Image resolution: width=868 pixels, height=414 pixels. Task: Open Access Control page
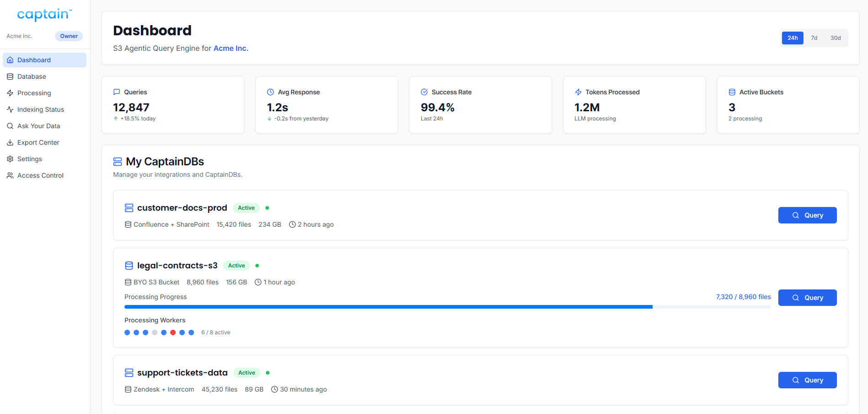tap(44, 175)
